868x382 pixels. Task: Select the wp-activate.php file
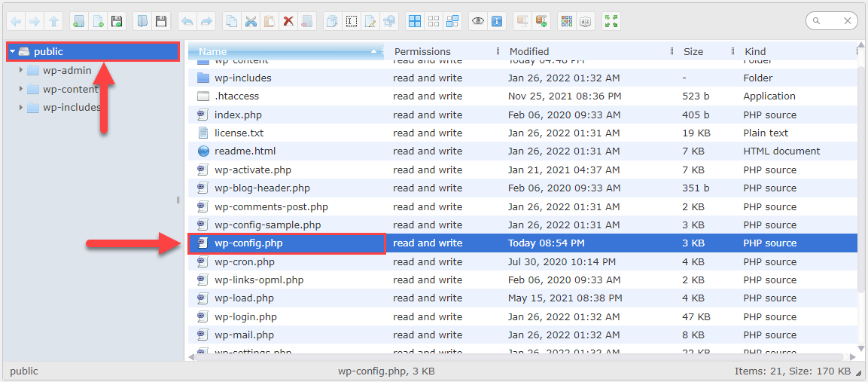click(x=522, y=170)
